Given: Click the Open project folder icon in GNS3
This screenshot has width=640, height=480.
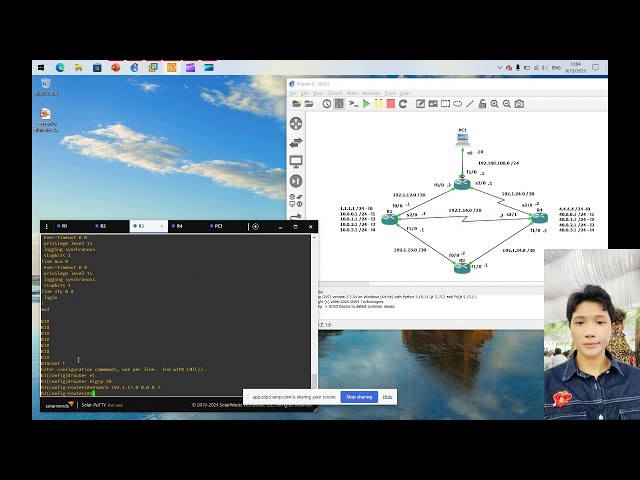Looking at the screenshot, I should (x=309, y=104).
